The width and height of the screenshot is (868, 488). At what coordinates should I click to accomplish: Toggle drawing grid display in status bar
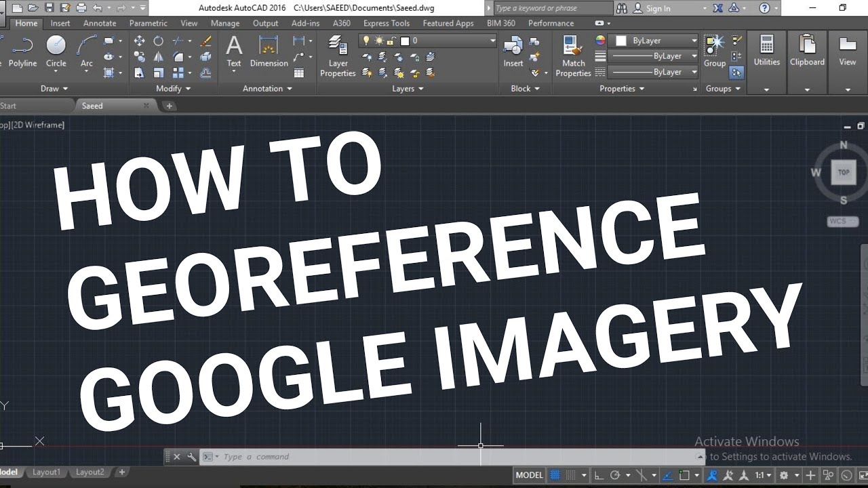pyautogui.click(x=555, y=475)
